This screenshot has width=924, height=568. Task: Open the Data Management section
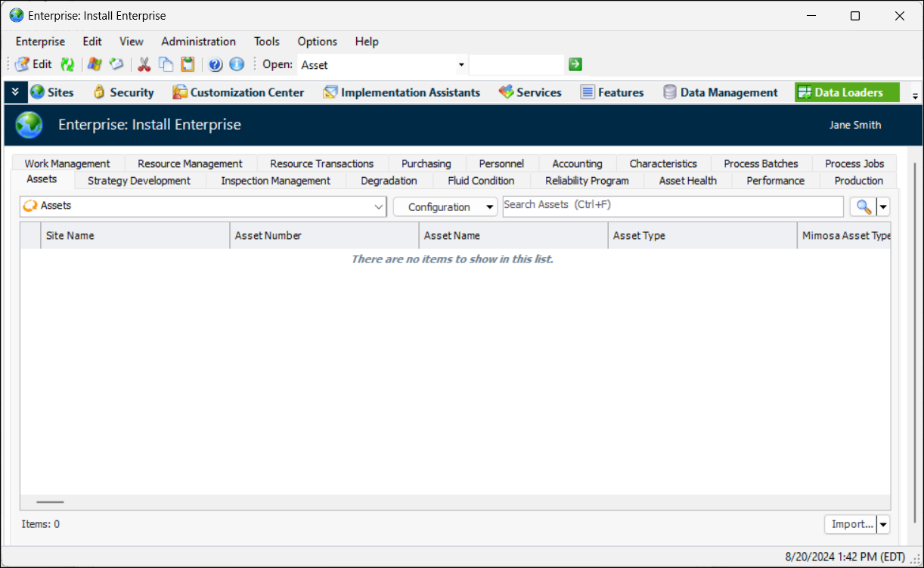point(720,92)
